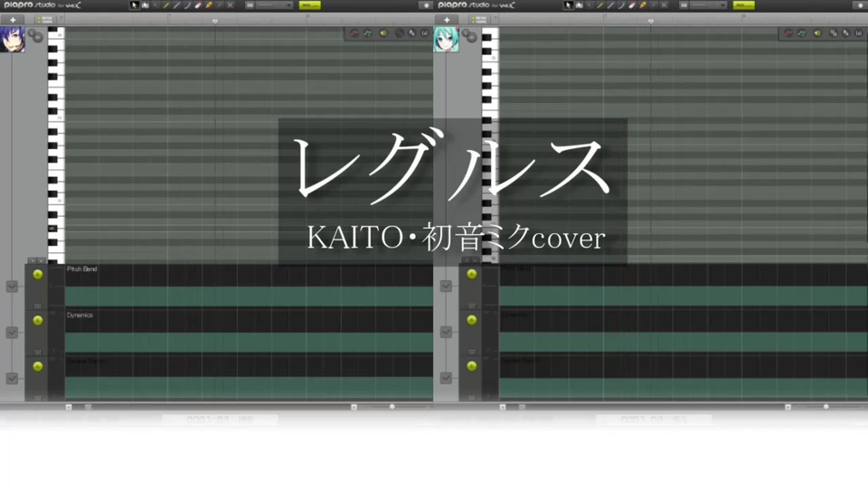Add a track with plus button, left editor

[12, 19]
